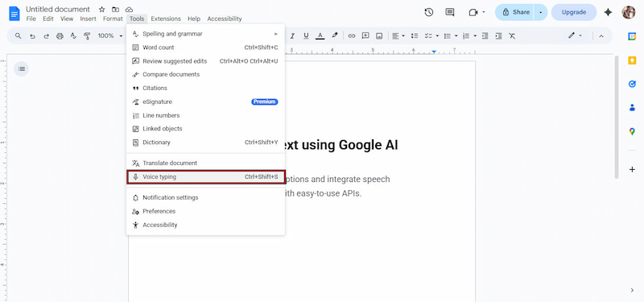Click the Get add-ons plus icon

pos(632,169)
